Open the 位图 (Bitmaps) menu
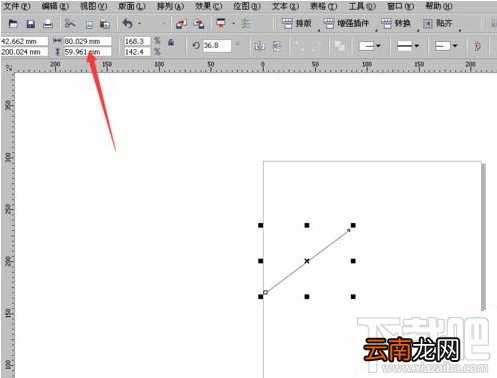The width and height of the screenshot is (497, 378). click(247, 6)
